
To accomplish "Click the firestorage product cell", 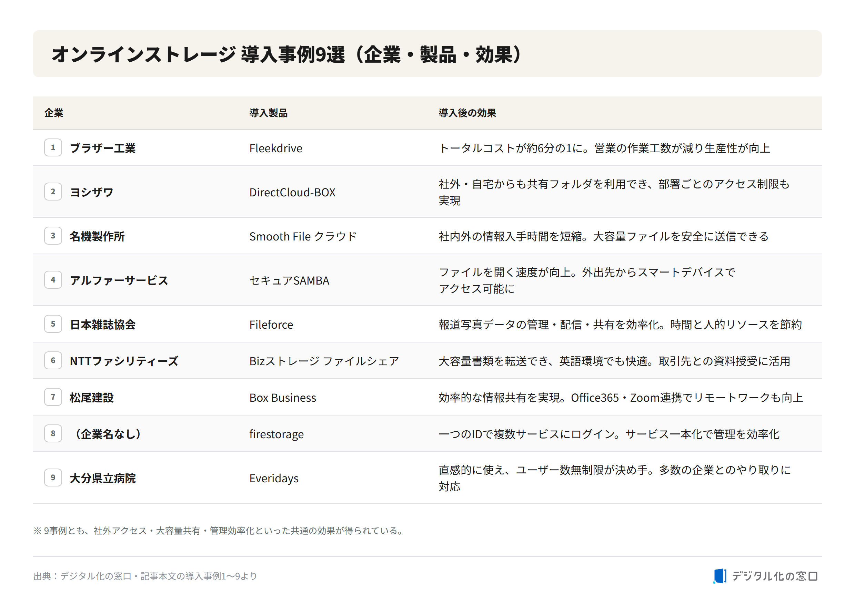I will [x=276, y=434].
